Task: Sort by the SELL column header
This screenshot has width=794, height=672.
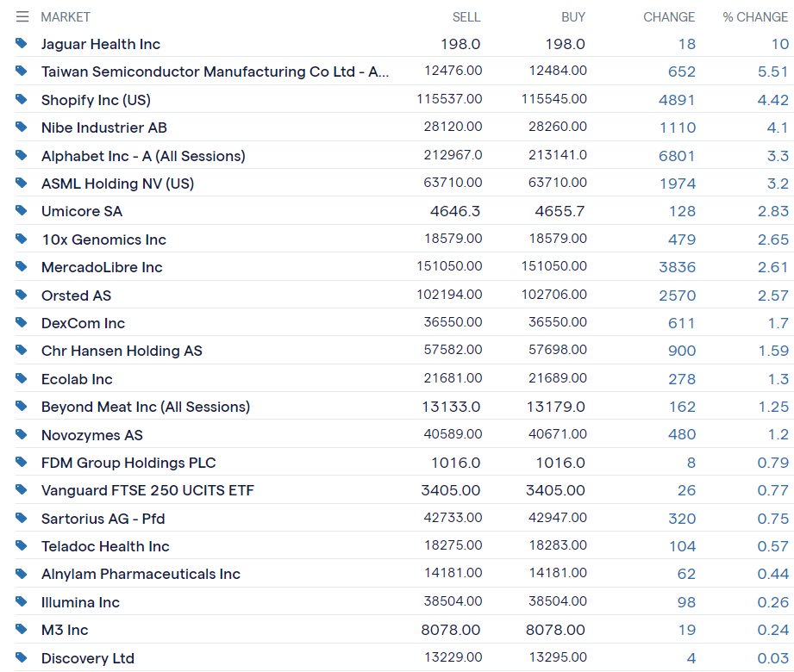Action: coord(466,17)
